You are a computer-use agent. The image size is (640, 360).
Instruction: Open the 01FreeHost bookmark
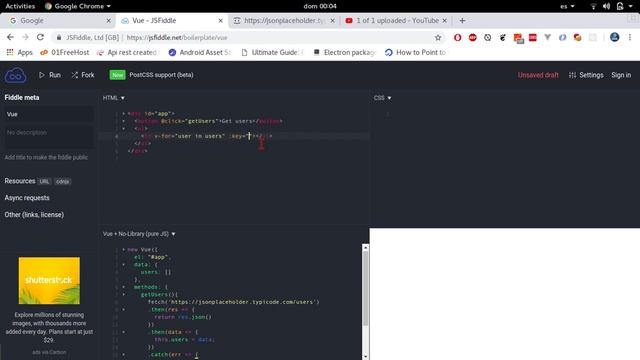pyautogui.click(x=64, y=52)
